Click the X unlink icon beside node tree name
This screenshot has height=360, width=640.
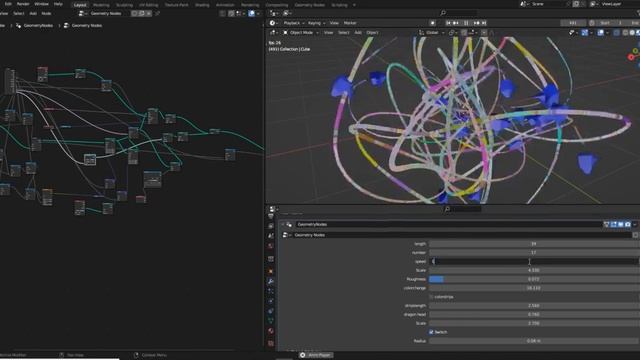tap(149, 13)
